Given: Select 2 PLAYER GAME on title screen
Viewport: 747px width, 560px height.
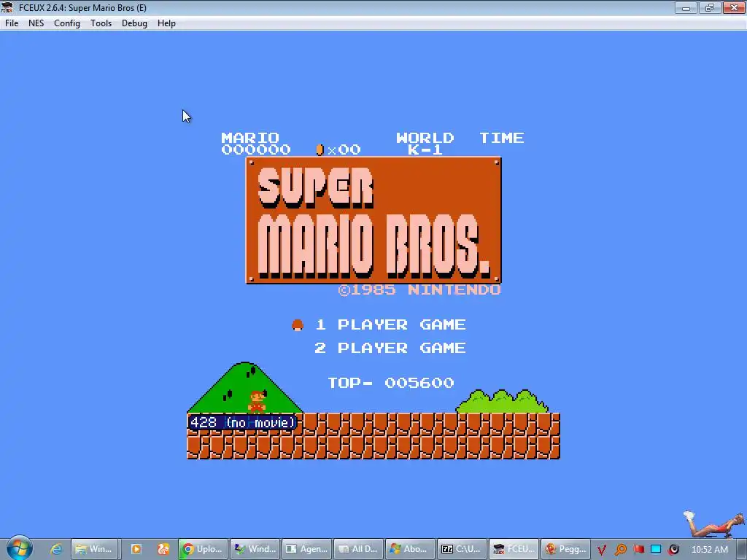Looking at the screenshot, I should click(x=390, y=348).
